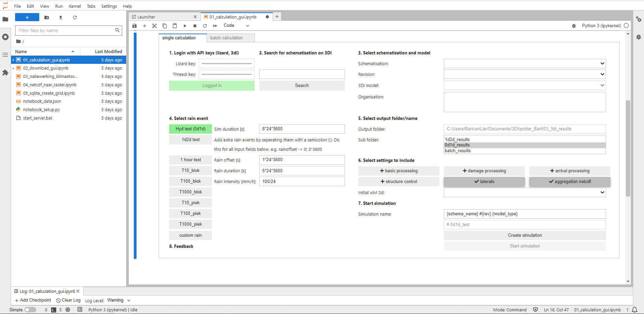The image size is (644, 314).
Task: Open the Initial wlvl 2d dropdown
Action: click(525, 192)
